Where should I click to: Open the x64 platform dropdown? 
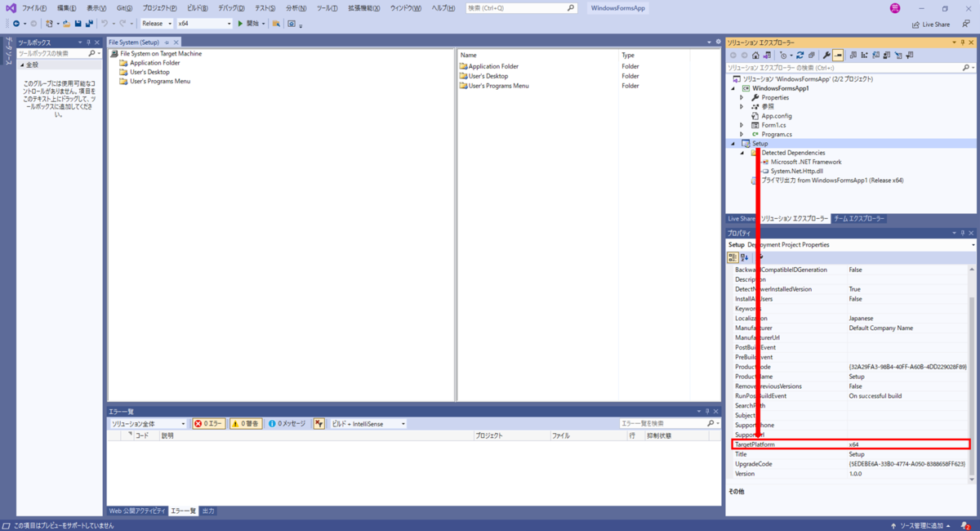click(204, 24)
